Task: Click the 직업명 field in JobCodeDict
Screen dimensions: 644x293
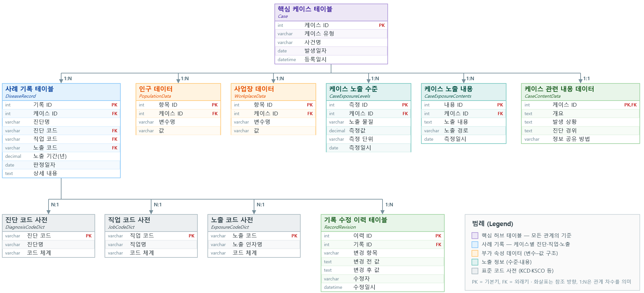Action: 151,244
